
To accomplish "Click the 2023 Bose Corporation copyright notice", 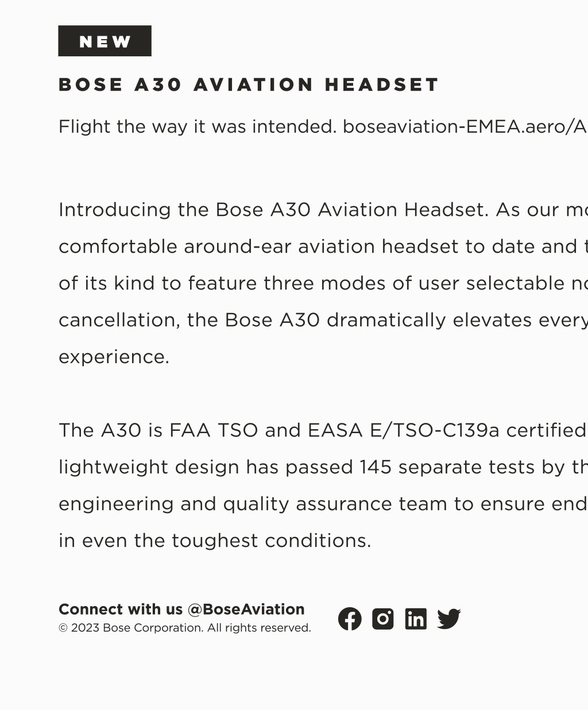I will tap(185, 628).
